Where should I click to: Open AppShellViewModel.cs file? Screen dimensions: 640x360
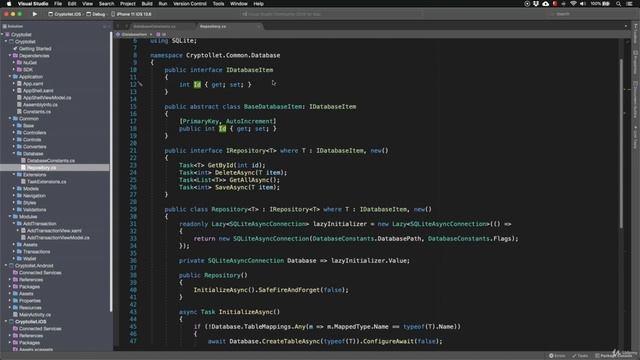tap(47, 98)
